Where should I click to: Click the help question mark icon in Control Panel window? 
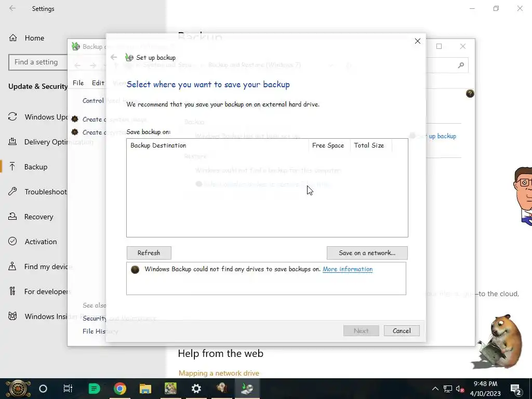(x=470, y=94)
